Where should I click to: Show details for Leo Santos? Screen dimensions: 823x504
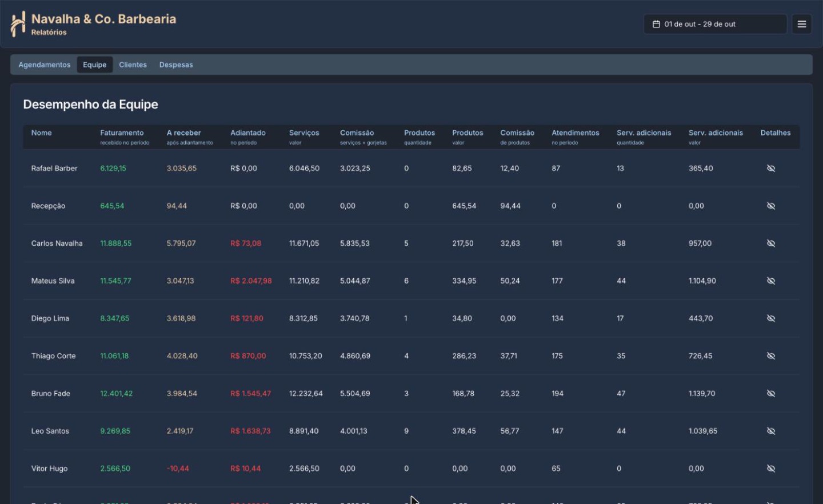[x=771, y=431]
